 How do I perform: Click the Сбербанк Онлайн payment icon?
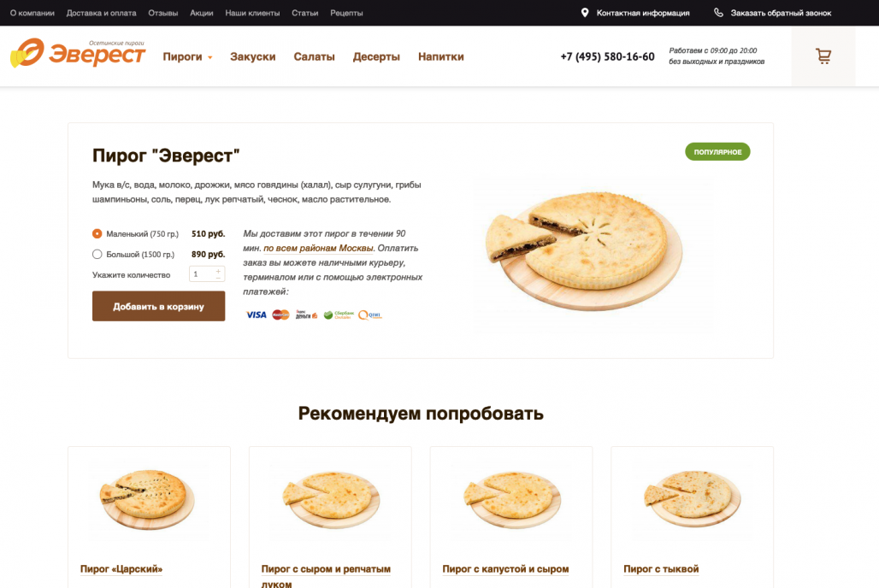click(x=339, y=315)
